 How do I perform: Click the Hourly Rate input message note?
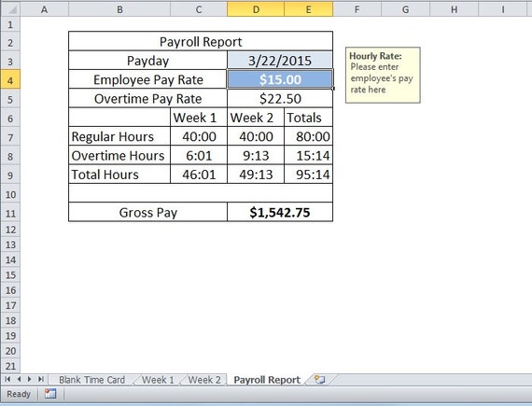[383, 75]
